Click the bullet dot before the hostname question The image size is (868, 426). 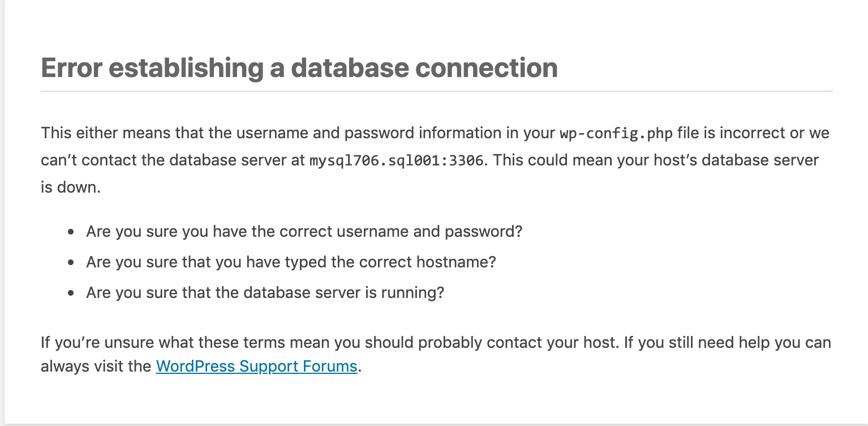(x=71, y=263)
